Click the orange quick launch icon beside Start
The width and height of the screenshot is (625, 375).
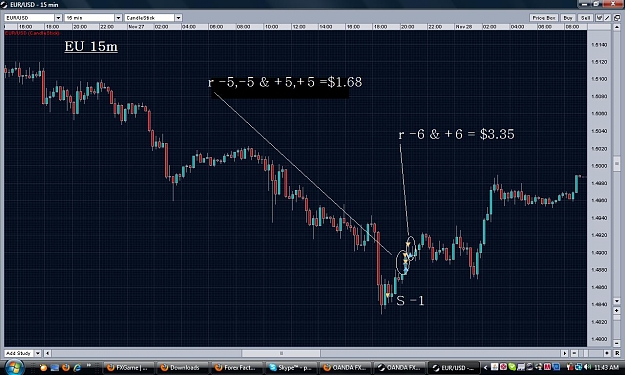[43, 367]
